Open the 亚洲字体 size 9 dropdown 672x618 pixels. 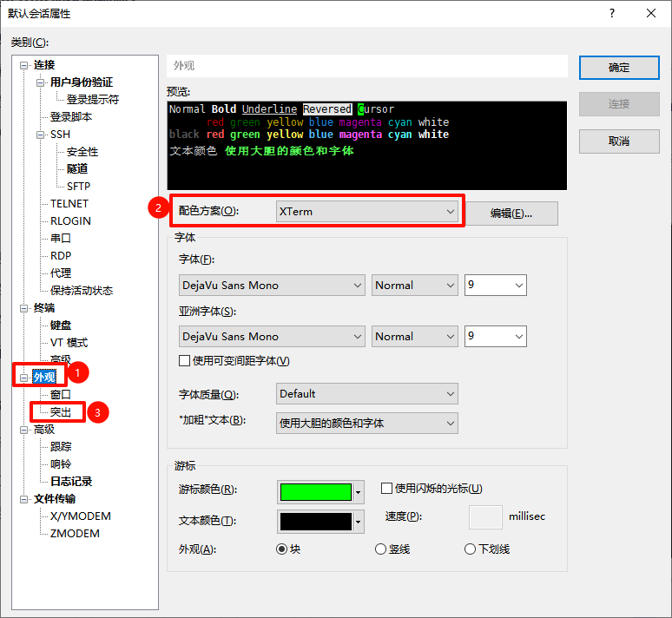[x=496, y=337]
